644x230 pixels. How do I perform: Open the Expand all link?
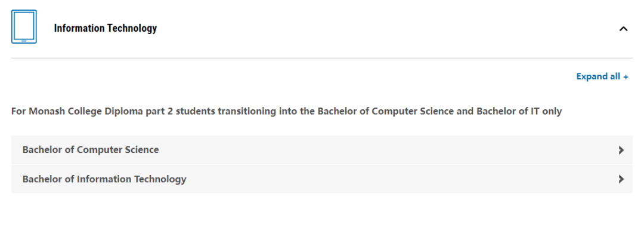(x=602, y=76)
